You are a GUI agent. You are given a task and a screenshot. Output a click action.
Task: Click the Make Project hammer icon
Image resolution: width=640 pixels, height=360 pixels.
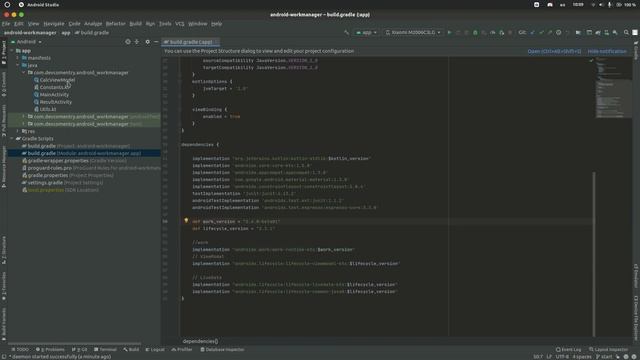coord(347,32)
